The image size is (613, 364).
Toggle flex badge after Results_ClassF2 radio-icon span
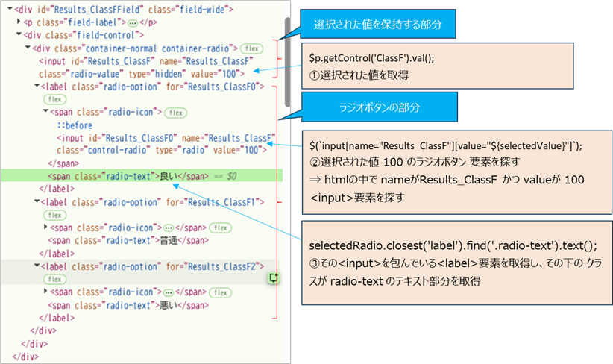coord(219,292)
